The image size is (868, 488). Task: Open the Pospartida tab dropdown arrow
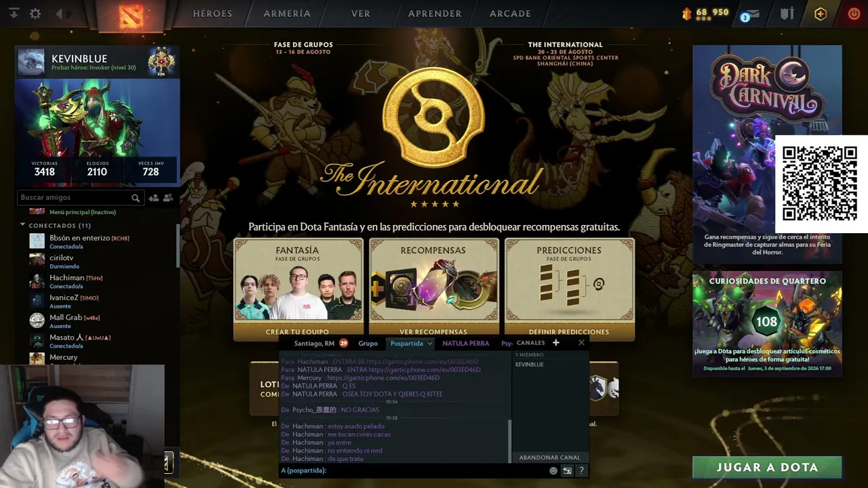430,344
